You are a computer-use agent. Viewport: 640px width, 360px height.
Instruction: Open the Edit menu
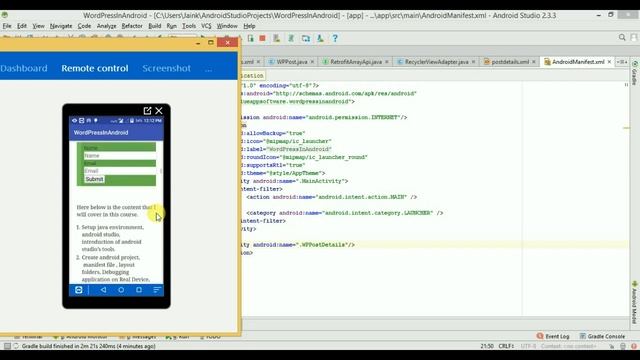(x=22, y=26)
